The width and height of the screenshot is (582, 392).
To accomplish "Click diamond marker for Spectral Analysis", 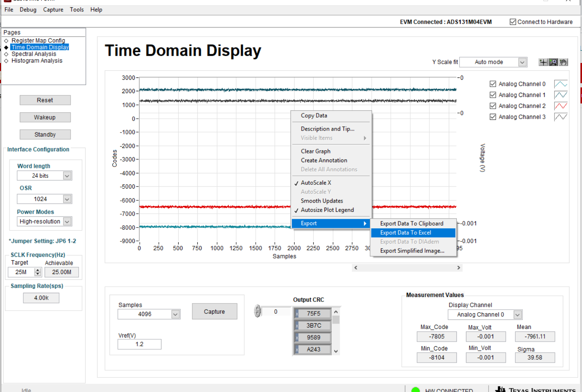I will click(6, 54).
